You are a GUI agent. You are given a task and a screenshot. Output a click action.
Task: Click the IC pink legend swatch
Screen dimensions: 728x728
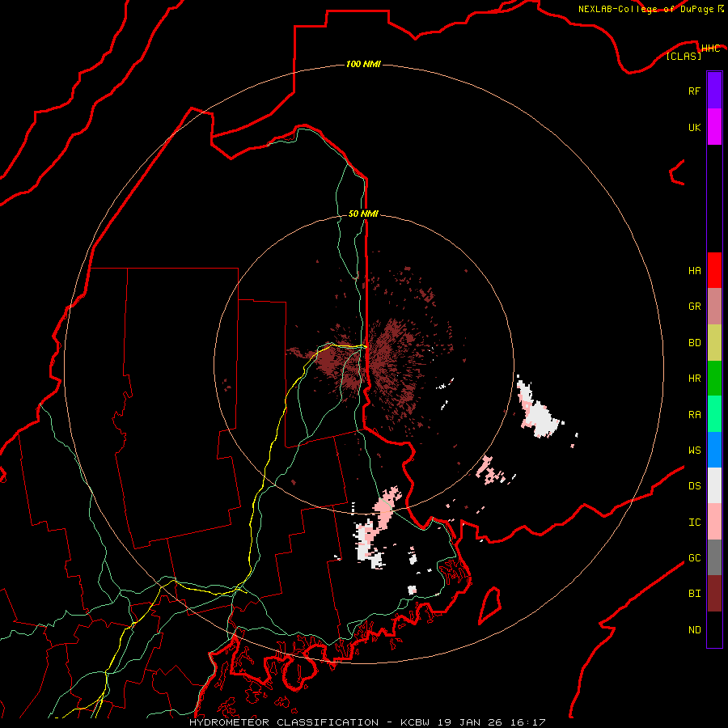pyautogui.click(x=714, y=522)
